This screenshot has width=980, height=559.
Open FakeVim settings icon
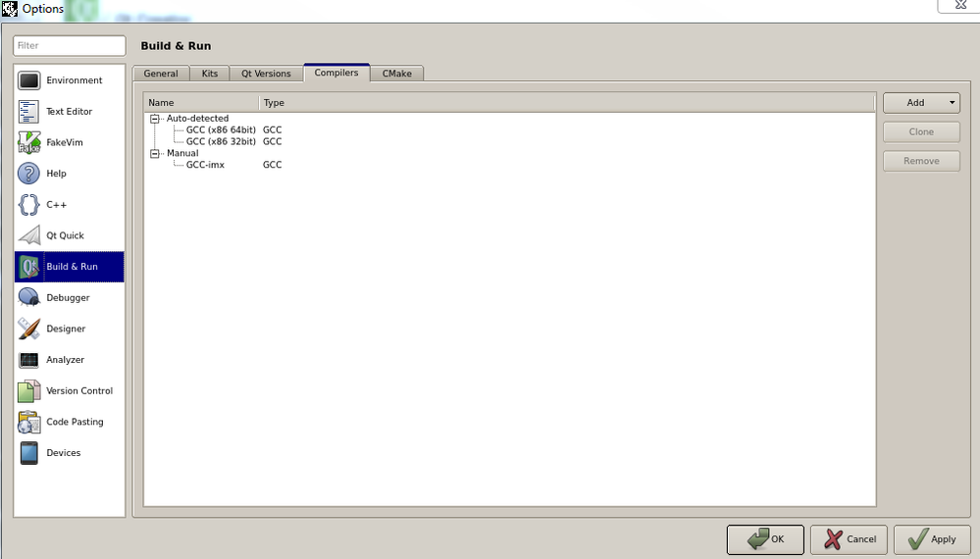pyautogui.click(x=28, y=142)
